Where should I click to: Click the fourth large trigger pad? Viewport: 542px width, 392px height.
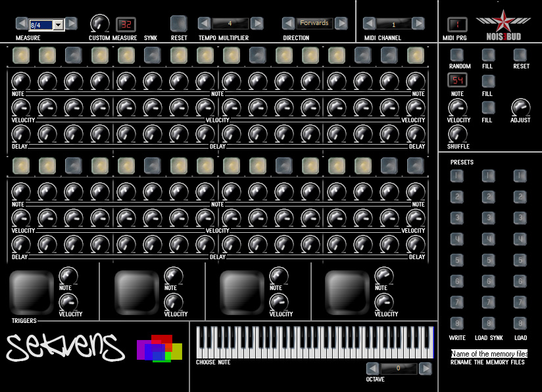347,293
